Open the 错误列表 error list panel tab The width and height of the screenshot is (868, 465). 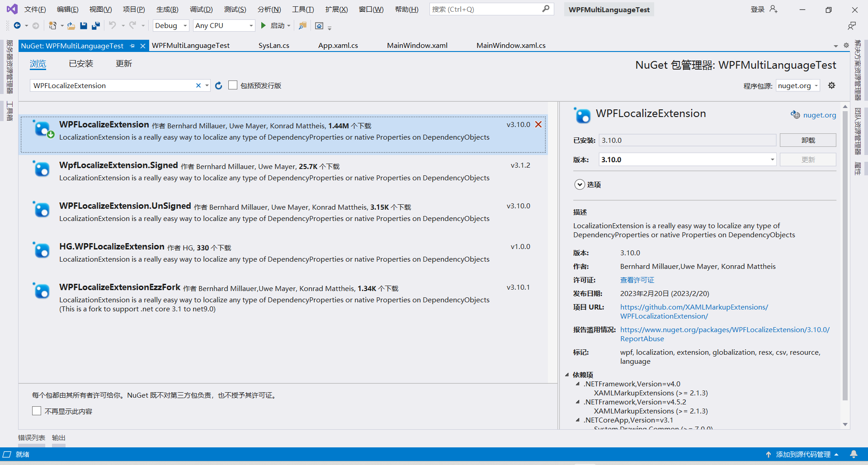tap(32, 437)
